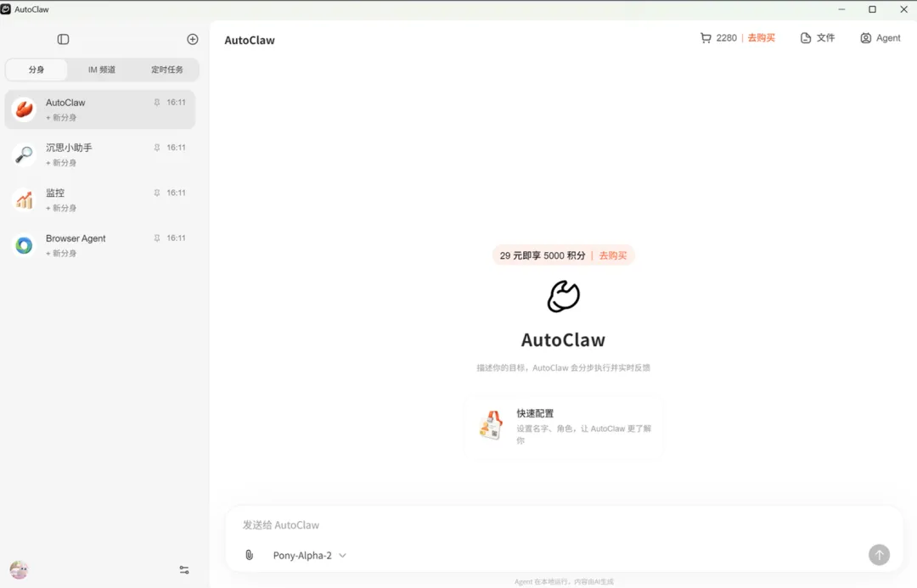917x588 pixels.
Task: Focus the 发送给 AutoClaw message input
Action: pos(564,525)
